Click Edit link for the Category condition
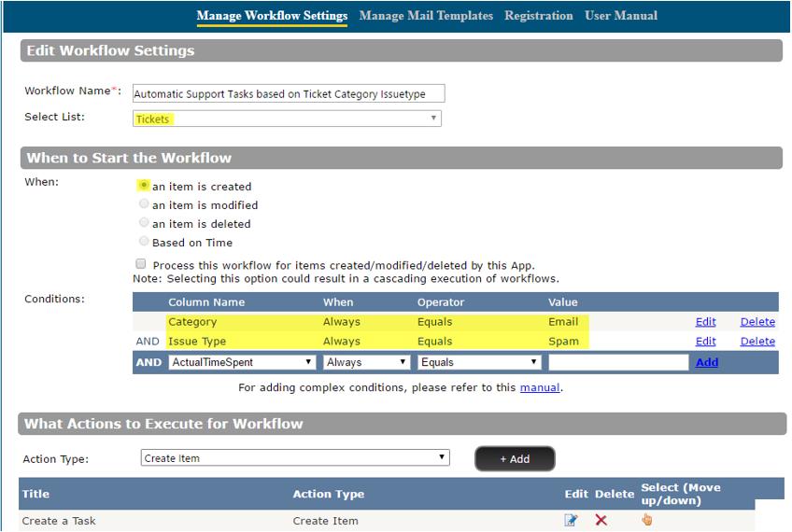 [x=705, y=322]
